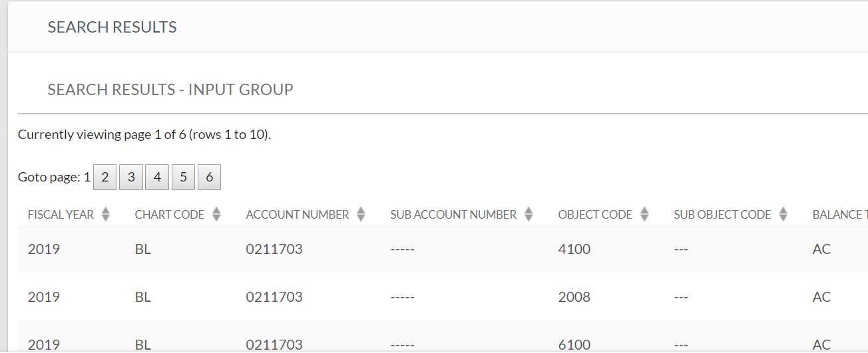The width and height of the screenshot is (868, 353).
Task: Click Search Results - Input Group heading
Action: point(170,90)
